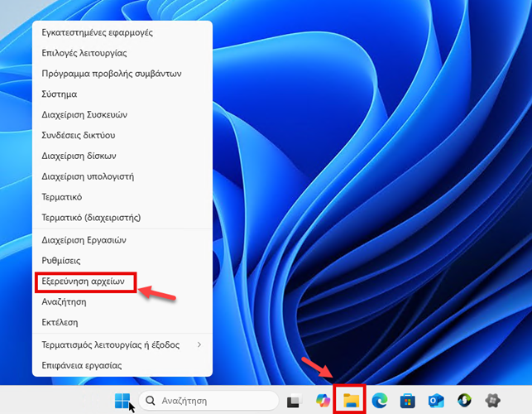Click the magnifier icon in the search box
This screenshot has height=414, width=532.
pyautogui.click(x=151, y=401)
